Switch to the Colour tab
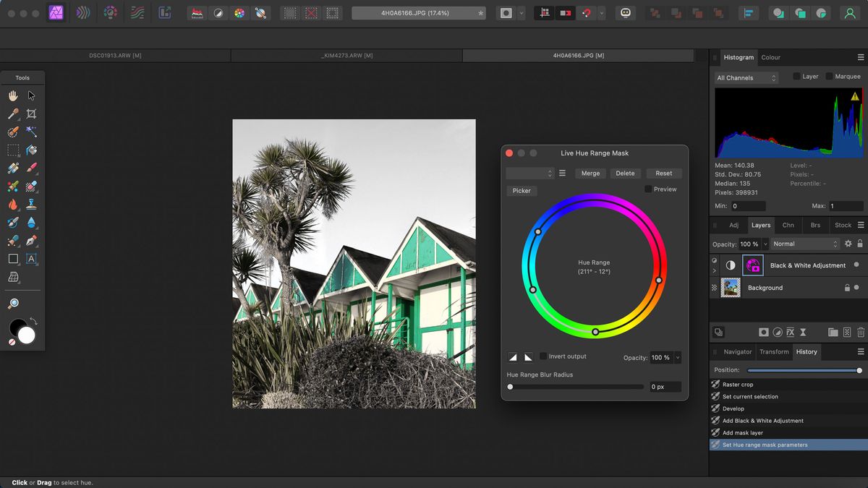The width and height of the screenshot is (868, 488). coord(770,57)
